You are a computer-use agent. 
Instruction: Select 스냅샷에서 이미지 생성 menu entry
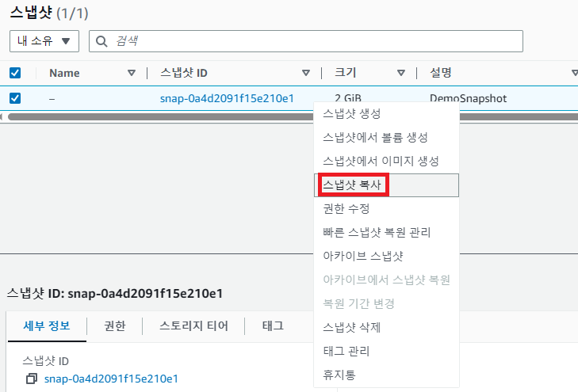386,161
